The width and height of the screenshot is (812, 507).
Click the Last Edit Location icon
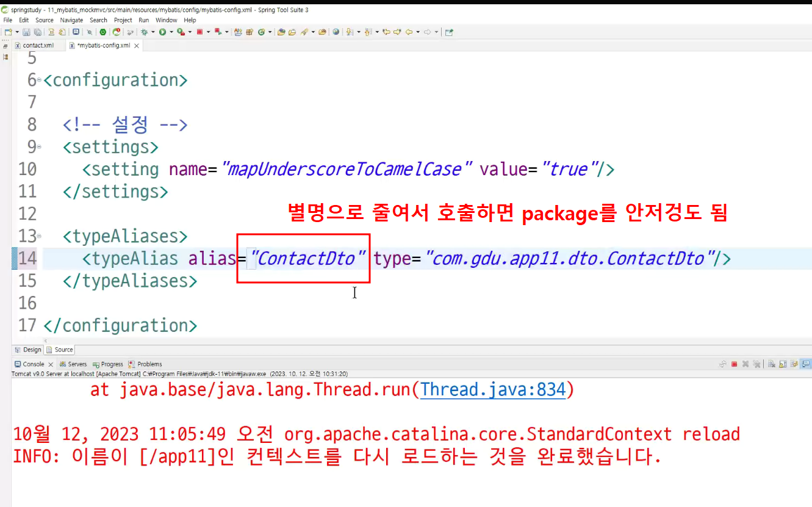(x=386, y=32)
